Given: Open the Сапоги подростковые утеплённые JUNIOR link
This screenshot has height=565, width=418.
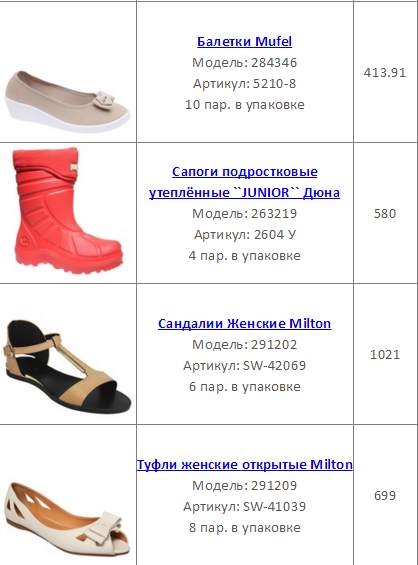Looking at the screenshot, I should [x=244, y=182].
